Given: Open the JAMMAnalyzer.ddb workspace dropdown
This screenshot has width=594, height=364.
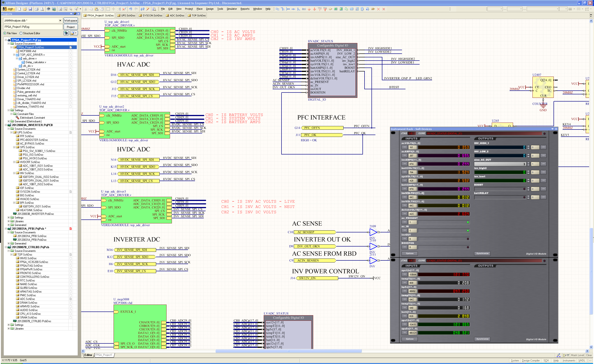Looking at the screenshot, I should (x=60, y=21).
